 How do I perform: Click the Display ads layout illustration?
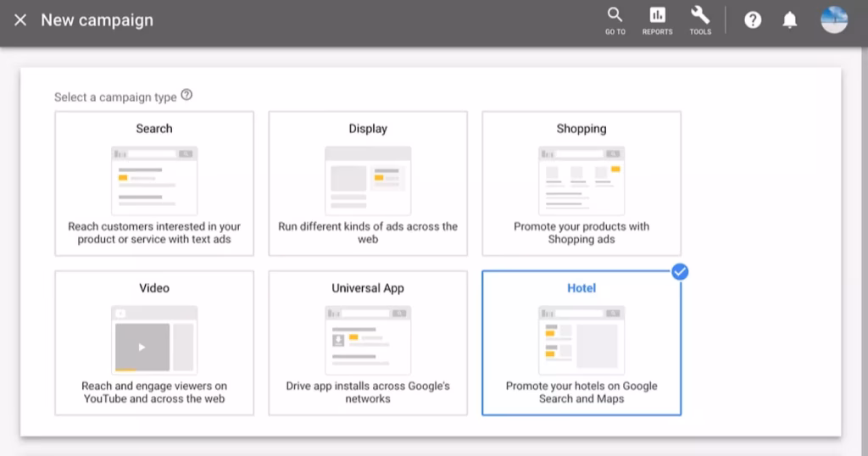coord(368,181)
